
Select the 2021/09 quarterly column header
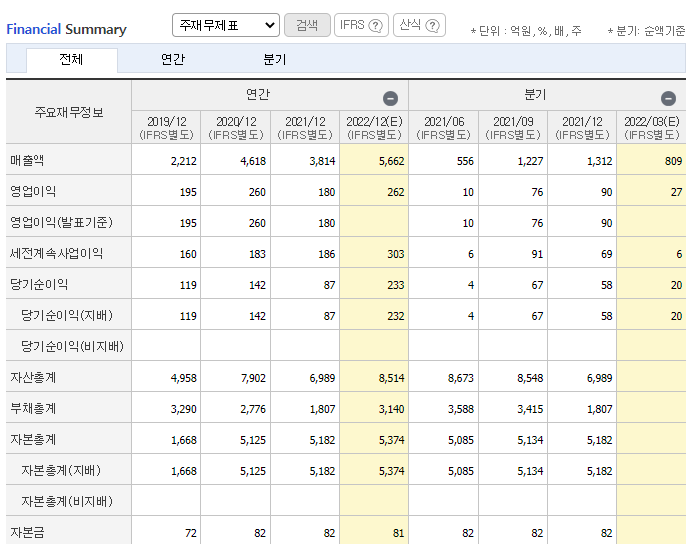pyautogui.click(x=513, y=127)
